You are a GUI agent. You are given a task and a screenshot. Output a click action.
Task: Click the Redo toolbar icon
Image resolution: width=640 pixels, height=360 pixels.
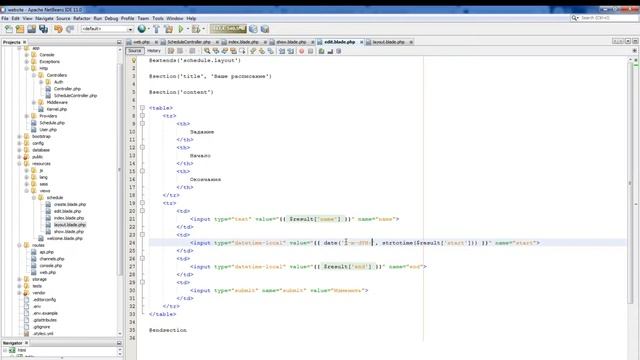tap(70, 29)
